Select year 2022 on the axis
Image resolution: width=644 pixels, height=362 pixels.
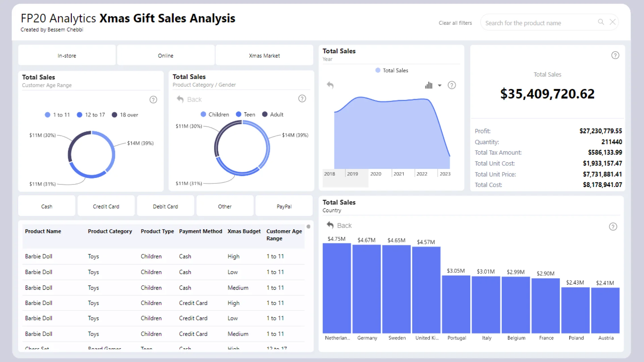[422, 174]
